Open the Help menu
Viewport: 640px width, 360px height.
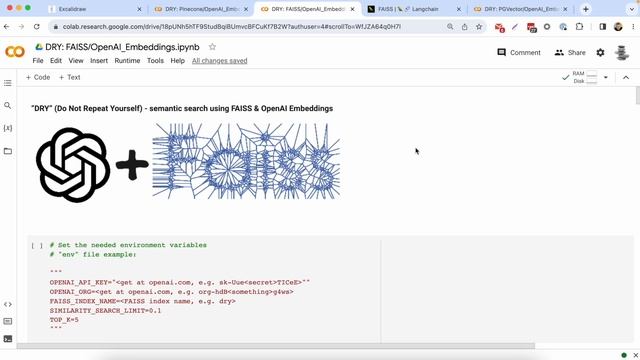pyautogui.click(x=178, y=60)
